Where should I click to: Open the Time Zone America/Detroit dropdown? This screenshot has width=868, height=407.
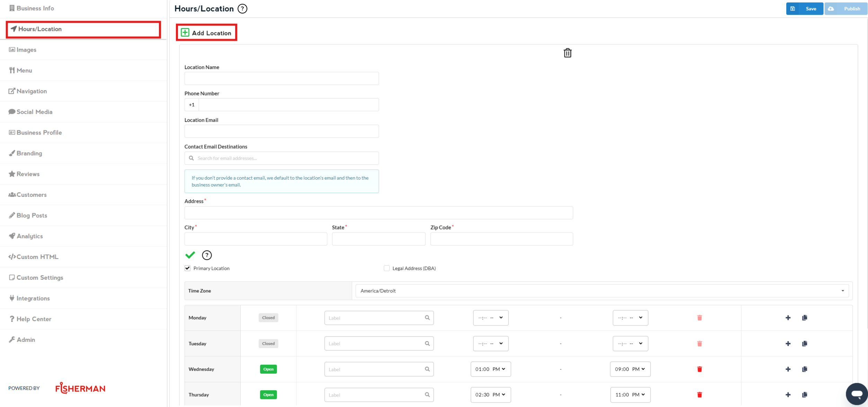[602, 291]
